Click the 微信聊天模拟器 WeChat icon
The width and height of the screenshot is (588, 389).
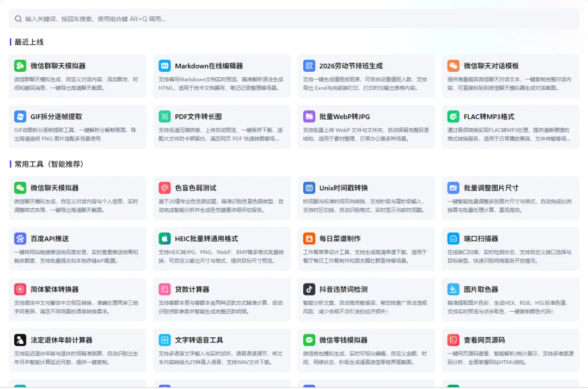20,188
